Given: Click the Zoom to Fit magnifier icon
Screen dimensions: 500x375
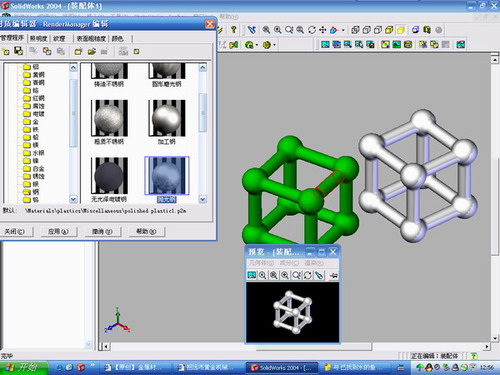Looking at the screenshot, I should click(266, 30).
